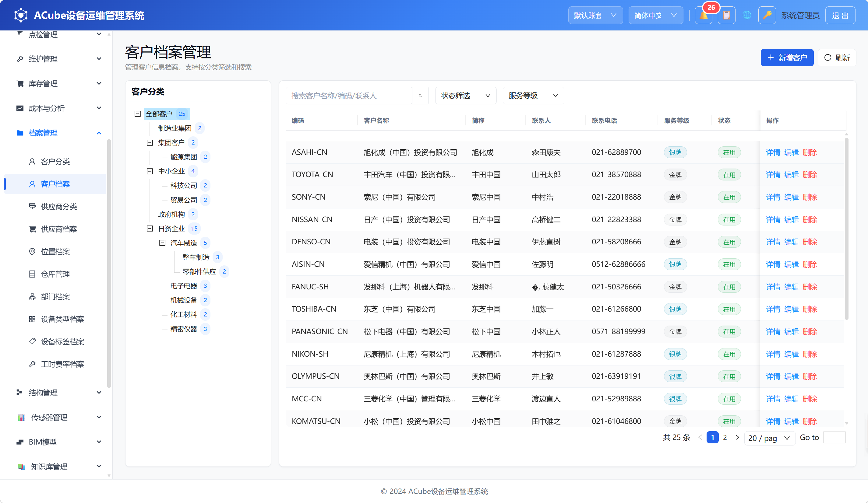Click the table vertical scrollbar

pyautogui.click(x=846, y=229)
